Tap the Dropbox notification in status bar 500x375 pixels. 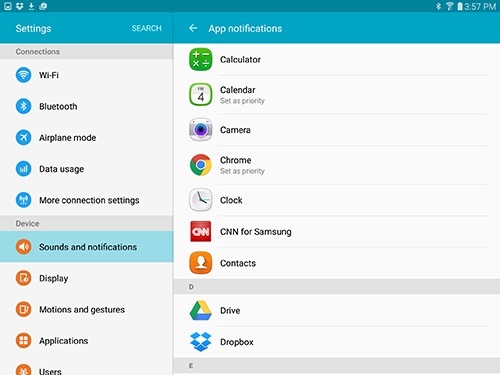pyautogui.click(x=20, y=6)
